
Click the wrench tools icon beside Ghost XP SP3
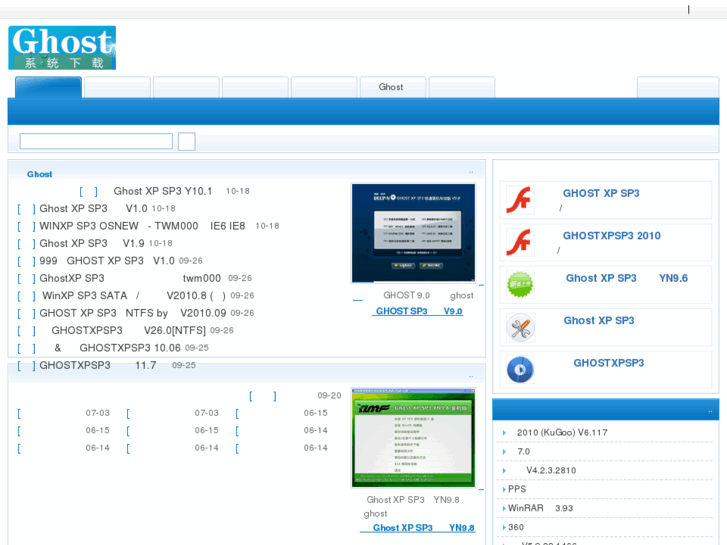520,327
